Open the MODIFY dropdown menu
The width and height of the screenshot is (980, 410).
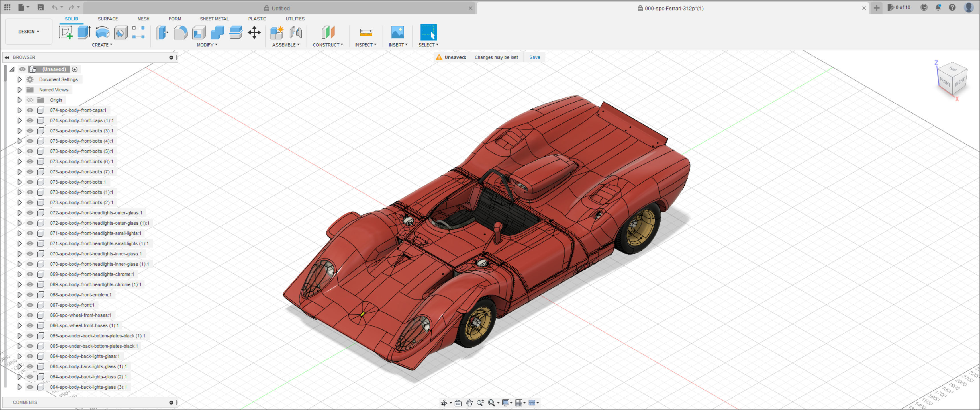pyautogui.click(x=207, y=45)
